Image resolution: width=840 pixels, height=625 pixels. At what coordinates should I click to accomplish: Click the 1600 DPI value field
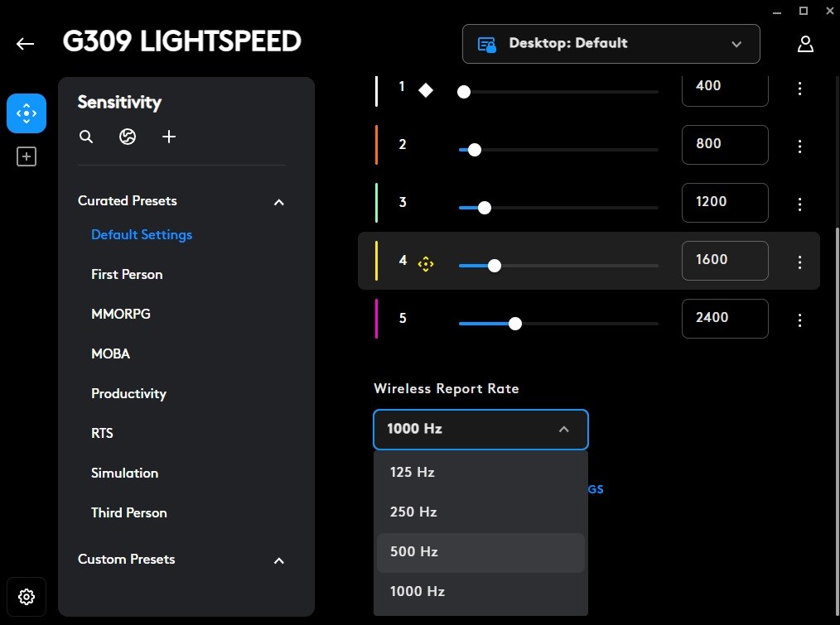click(724, 260)
